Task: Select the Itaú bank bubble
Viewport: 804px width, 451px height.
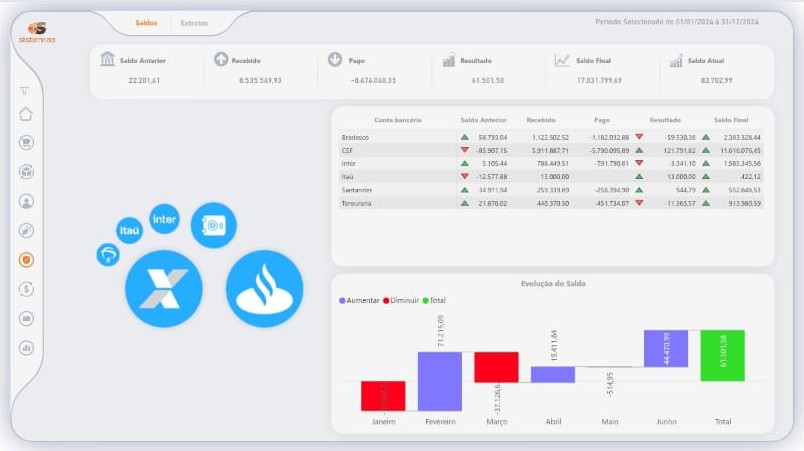Action: pyautogui.click(x=129, y=231)
